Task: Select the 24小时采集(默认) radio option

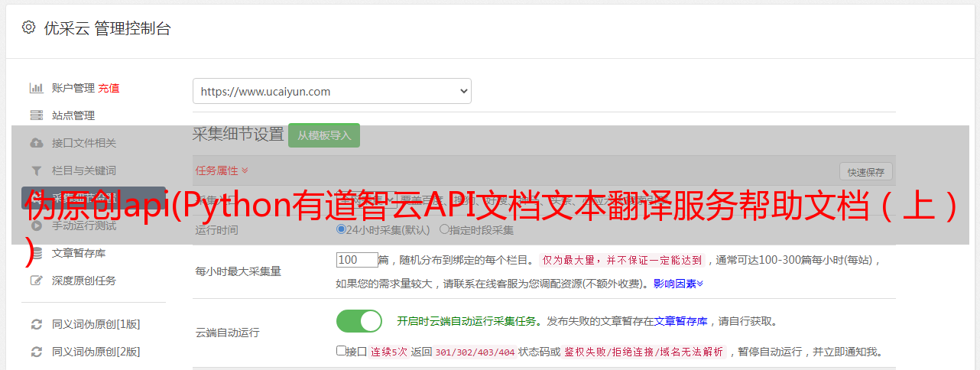Action: click(342, 229)
